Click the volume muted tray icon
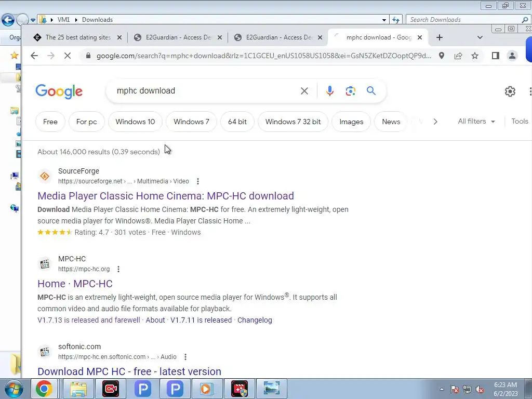 480,390
